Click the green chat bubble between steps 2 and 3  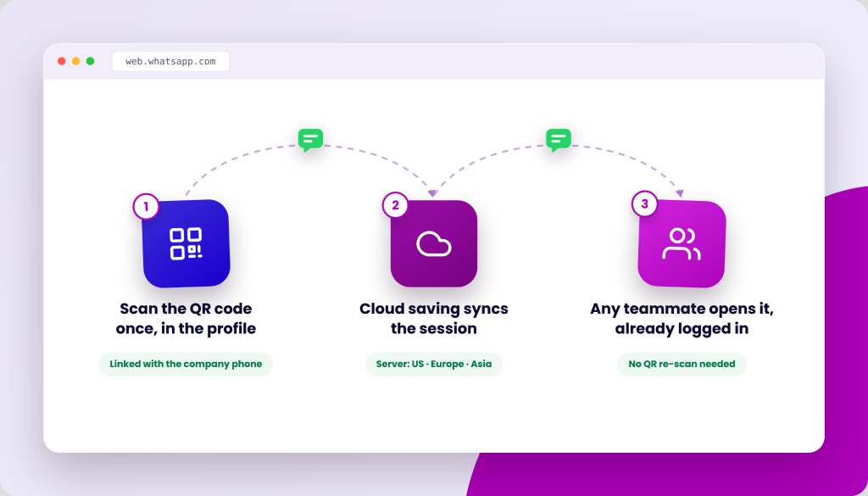[x=559, y=140]
